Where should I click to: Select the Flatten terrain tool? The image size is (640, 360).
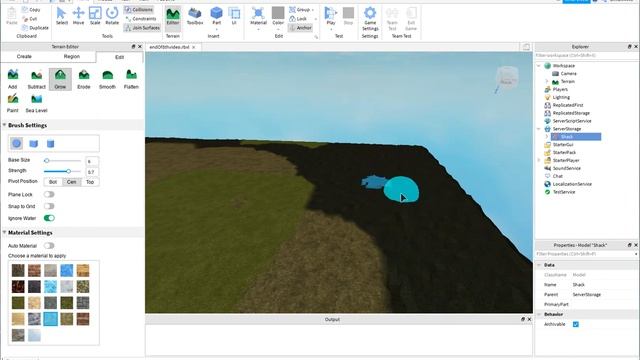pos(131,79)
